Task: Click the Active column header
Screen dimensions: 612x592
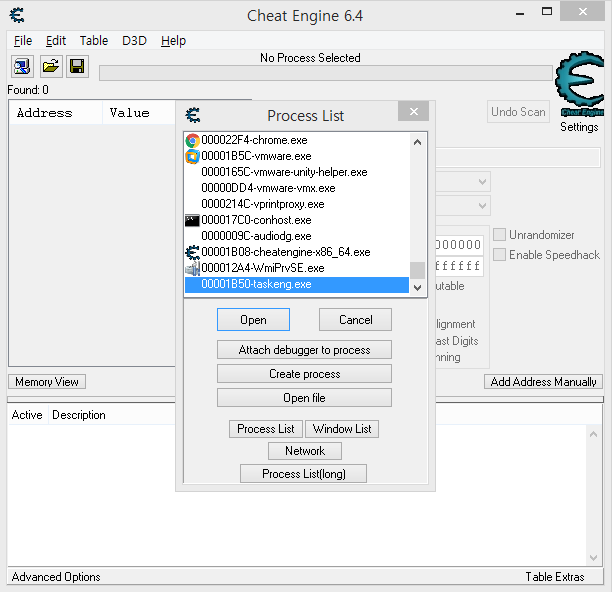Action: tap(27, 415)
